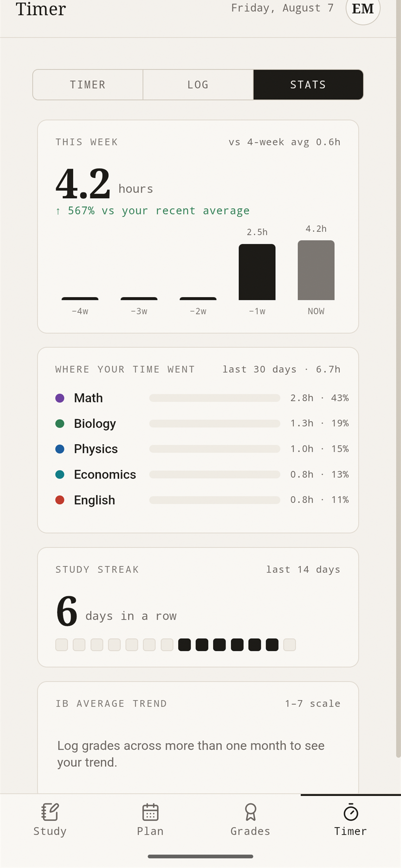Click the green Biology color dot
The height and width of the screenshot is (868, 401).
60,423
